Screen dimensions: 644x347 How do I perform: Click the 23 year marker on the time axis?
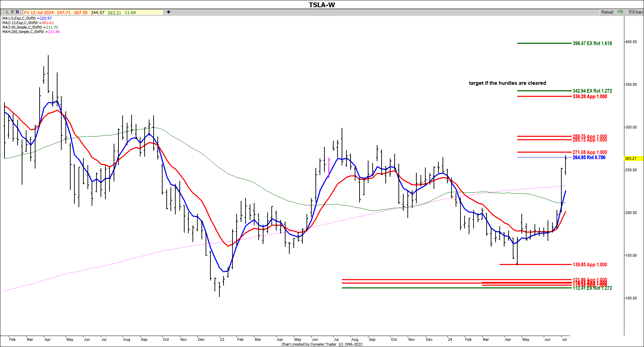tap(222, 339)
